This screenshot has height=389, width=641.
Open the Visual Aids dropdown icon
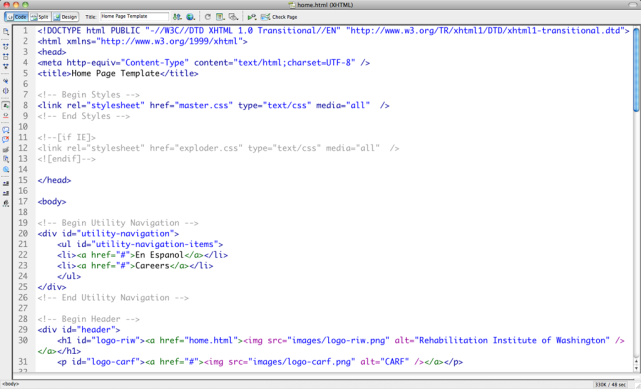pos(233,17)
